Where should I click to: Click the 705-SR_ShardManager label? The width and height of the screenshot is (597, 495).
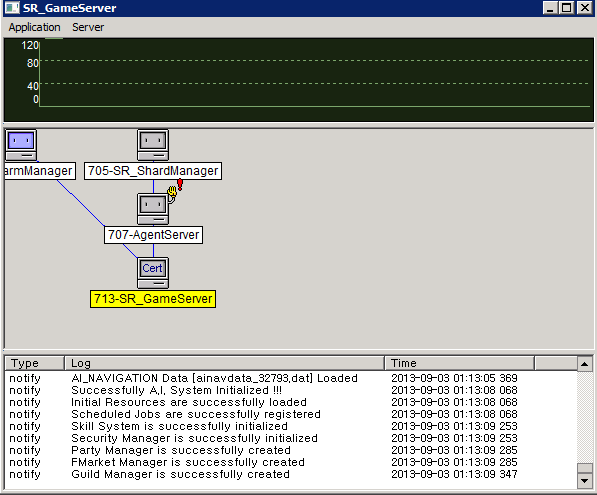coord(153,171)
